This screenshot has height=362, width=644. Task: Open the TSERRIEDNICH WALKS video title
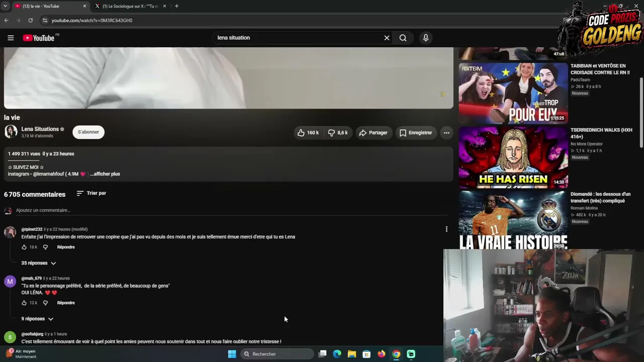point(601,133)
